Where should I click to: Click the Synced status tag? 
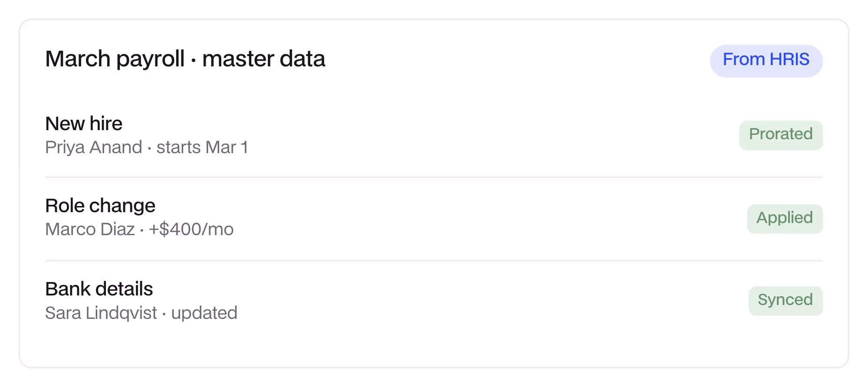[786, 301]
